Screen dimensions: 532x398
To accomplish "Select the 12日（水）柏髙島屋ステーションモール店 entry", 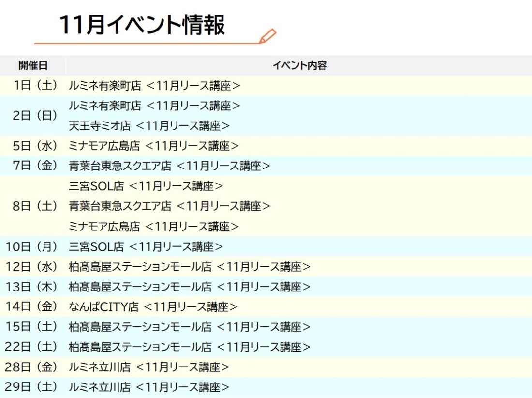I will [x=189, y=267].
